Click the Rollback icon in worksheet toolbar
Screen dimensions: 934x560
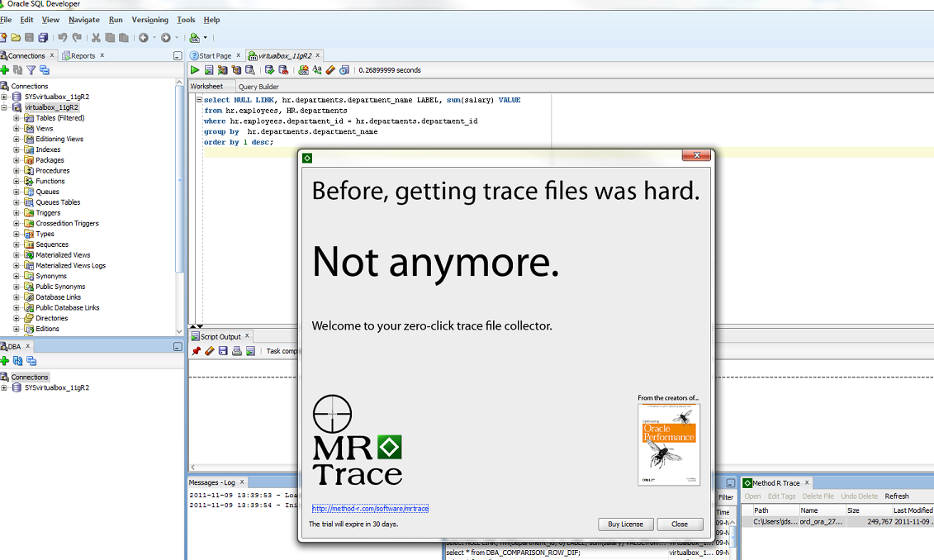[x=283, y=69]
